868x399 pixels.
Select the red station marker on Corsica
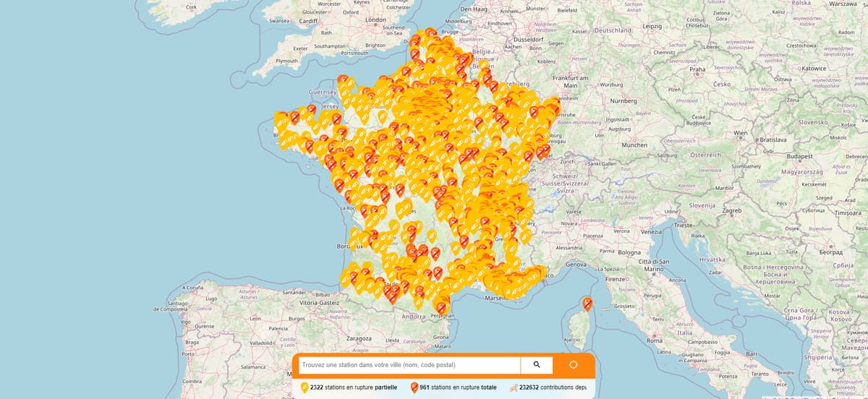pyautogui.click(x=587, y=304)
